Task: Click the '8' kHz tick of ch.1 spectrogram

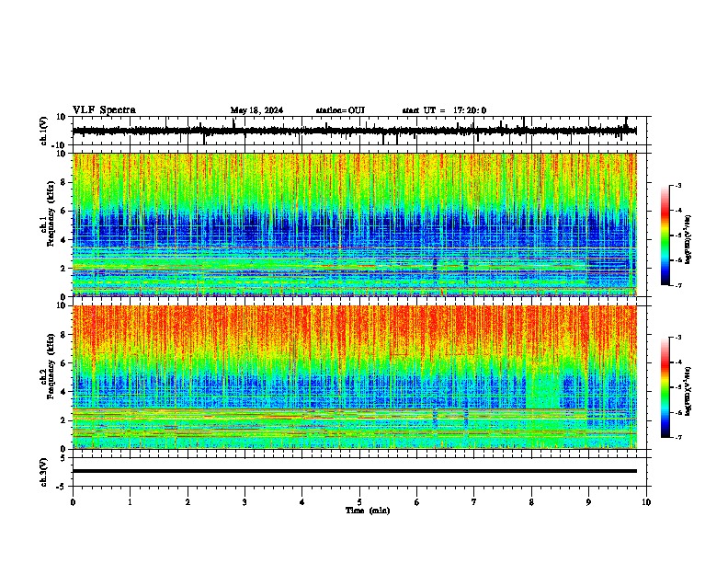Action: pos(64,182)
